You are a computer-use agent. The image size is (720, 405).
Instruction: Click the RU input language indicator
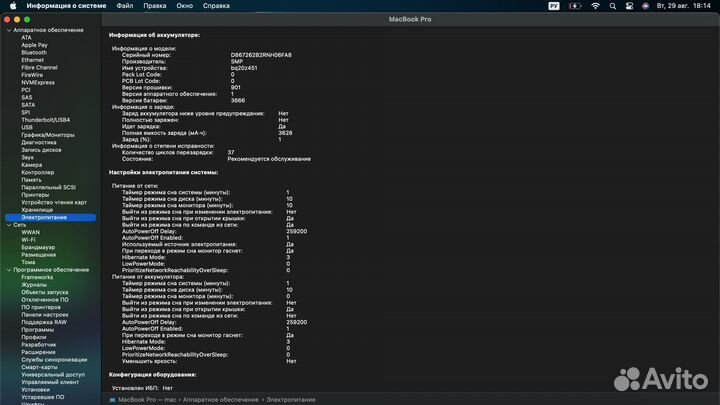coord(554,5)
